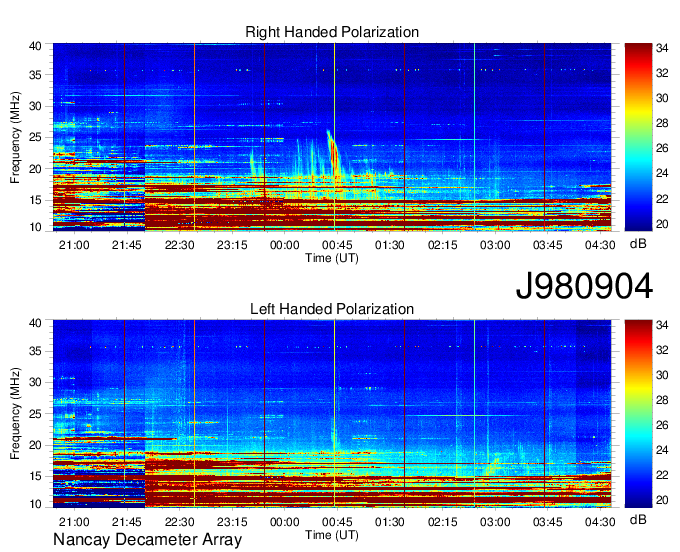Screen dimensions: 680x552
Task: Click the 21:45 time label on bottom plot
Action: (127, 522)
